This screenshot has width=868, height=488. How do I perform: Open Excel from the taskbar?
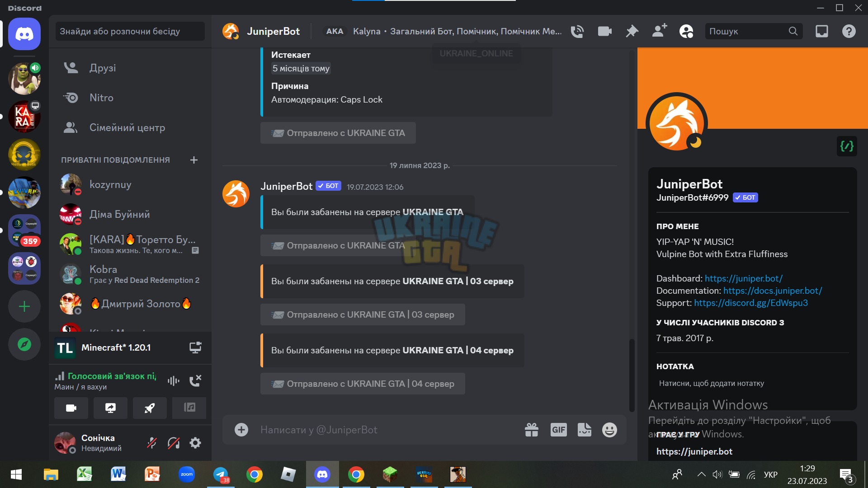pyautogui.click(x=85, y=474)
